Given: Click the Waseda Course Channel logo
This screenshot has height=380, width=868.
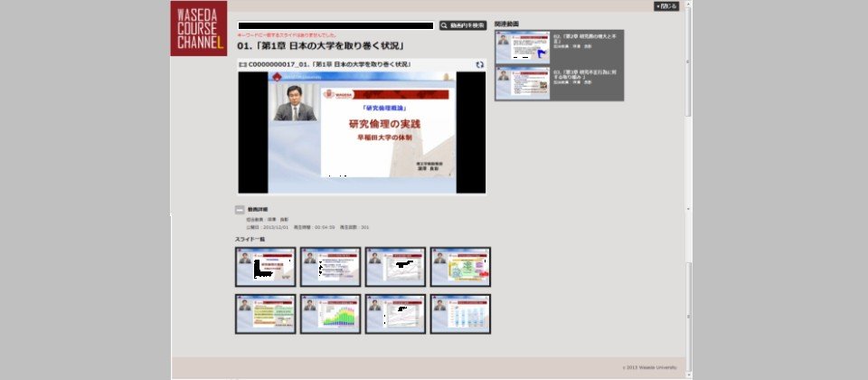Looking at the screenshot, I should (x=198, y=29).
